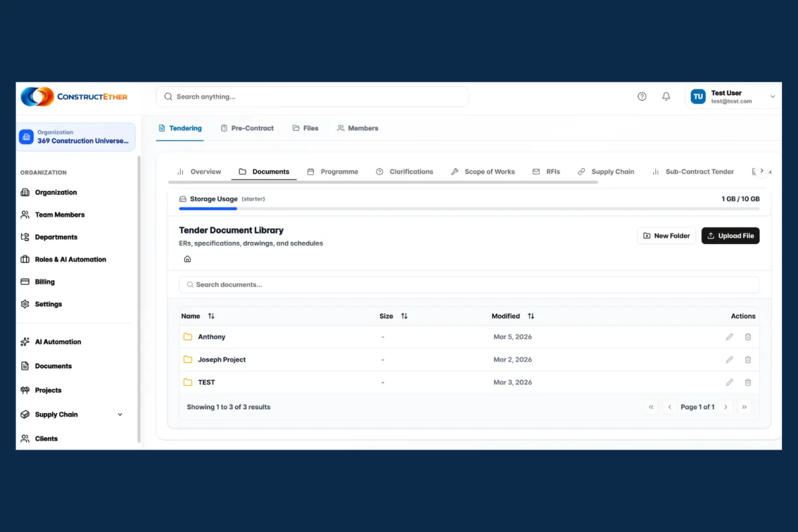
Task: Open the notifications bell
Action: [x=666, y=96]
